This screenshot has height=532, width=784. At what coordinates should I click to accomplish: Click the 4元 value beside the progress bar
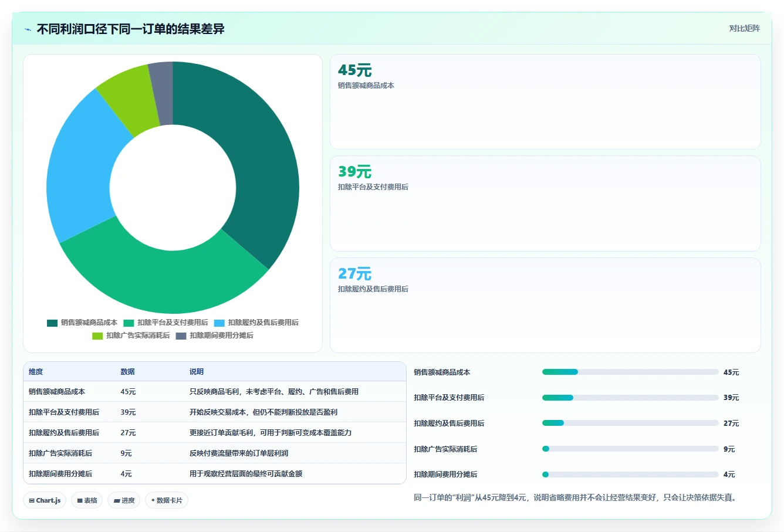[x=729, y=475]
